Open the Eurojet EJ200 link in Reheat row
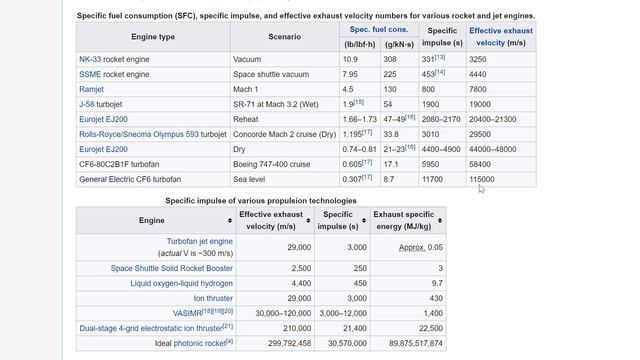The image size is (640, 360). [103, 119]
